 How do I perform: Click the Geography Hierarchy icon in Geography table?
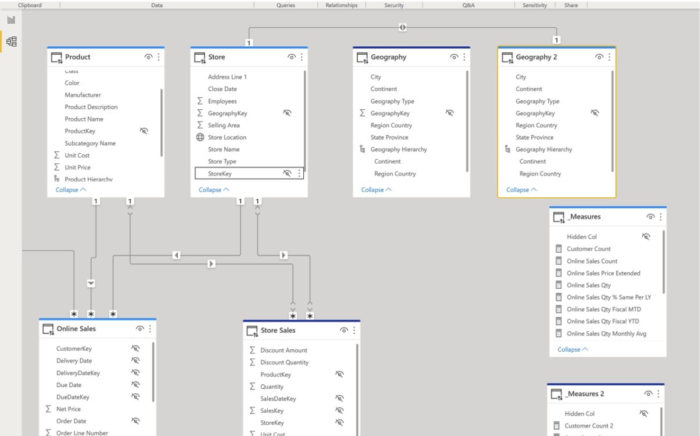[361, 149]
